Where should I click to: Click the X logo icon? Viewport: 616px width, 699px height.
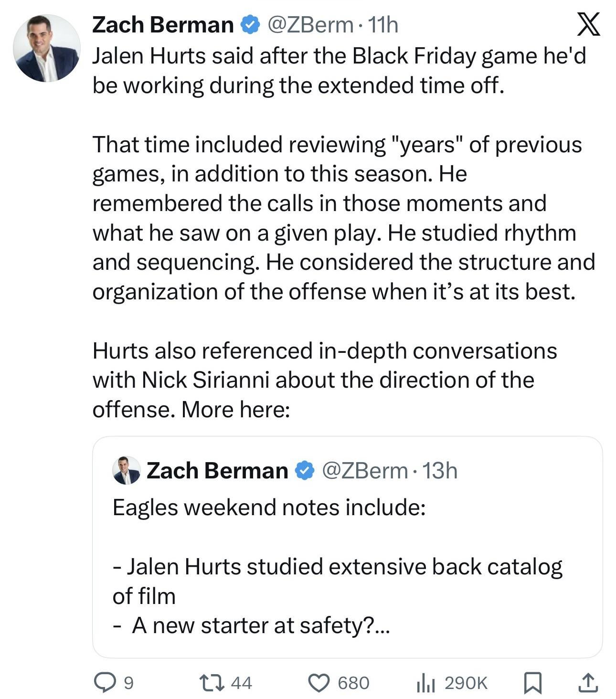pos(588,25)
